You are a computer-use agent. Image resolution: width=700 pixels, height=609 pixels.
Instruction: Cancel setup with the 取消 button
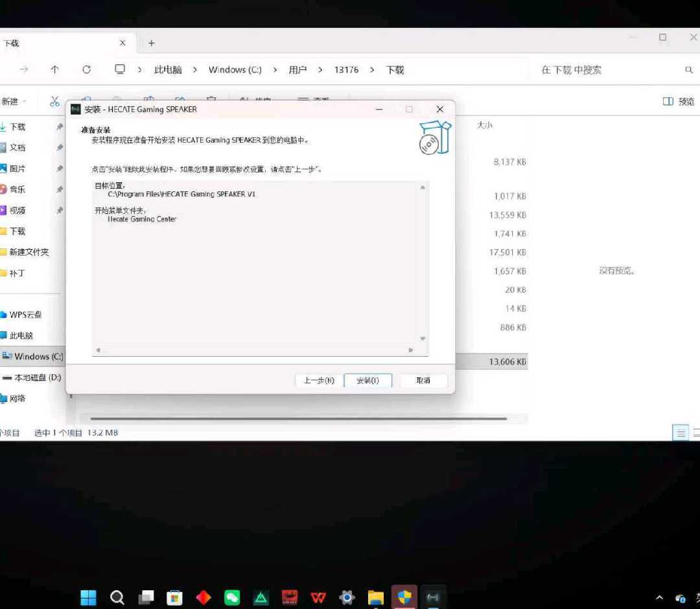423,381
